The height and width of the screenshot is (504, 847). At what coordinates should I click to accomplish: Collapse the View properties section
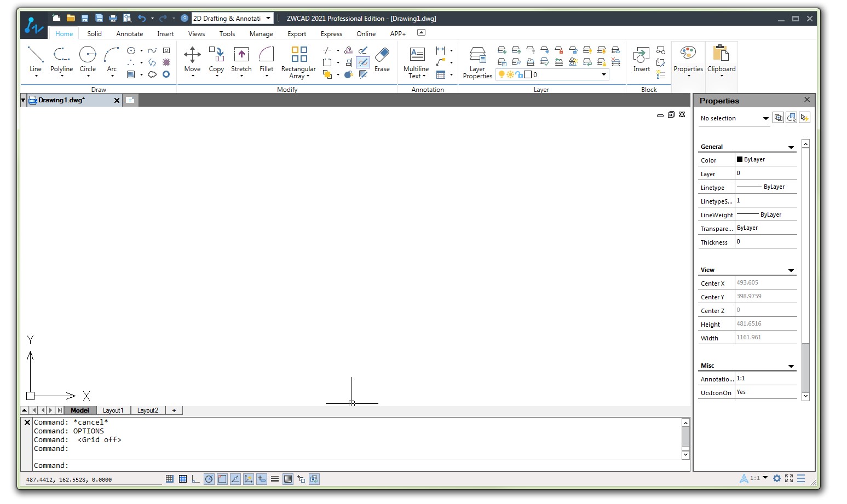click(x=791, y=270)
